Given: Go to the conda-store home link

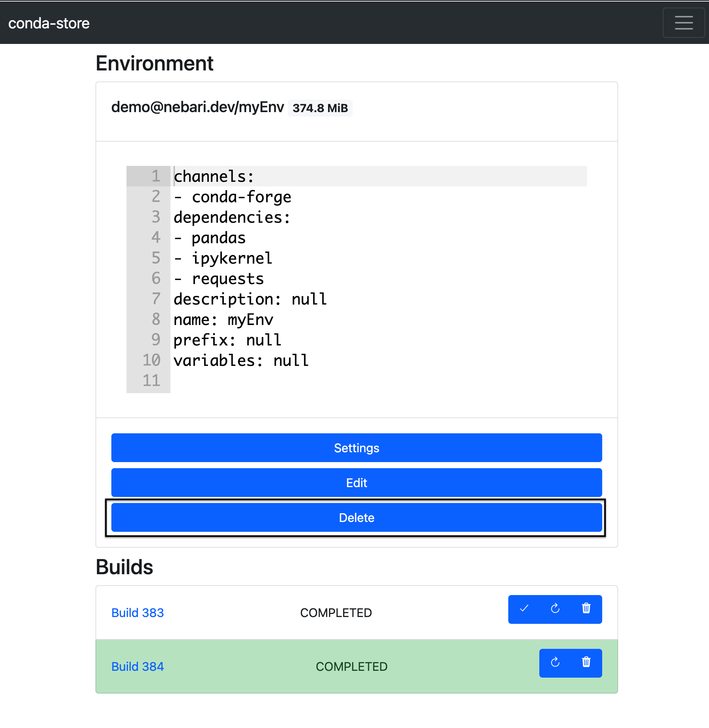Looking at the screenshot, I should [49, 23].
